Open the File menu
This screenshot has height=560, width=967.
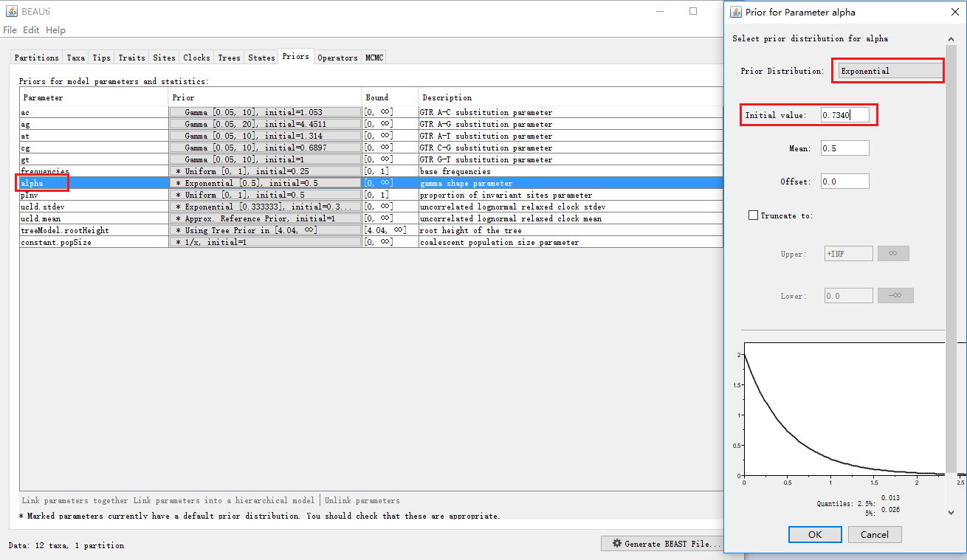10,30
